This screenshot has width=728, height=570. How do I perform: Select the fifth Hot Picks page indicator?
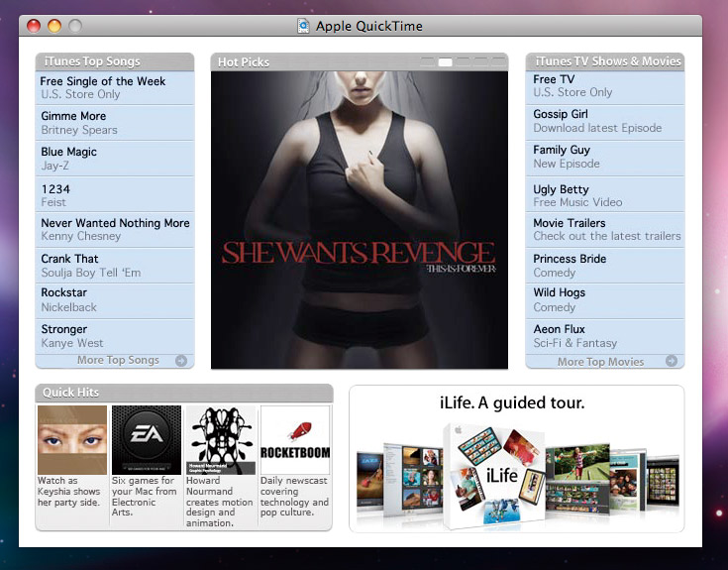point(498,61)
